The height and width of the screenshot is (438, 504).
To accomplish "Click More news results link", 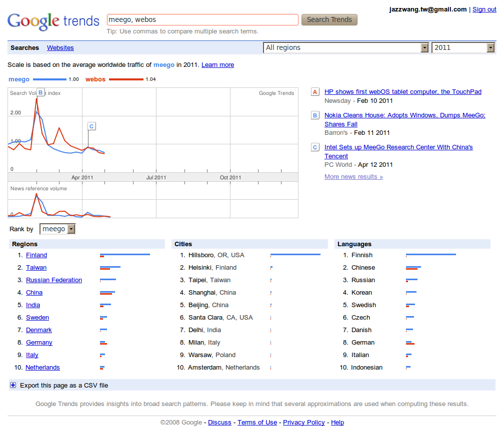I will pos(353,177).
